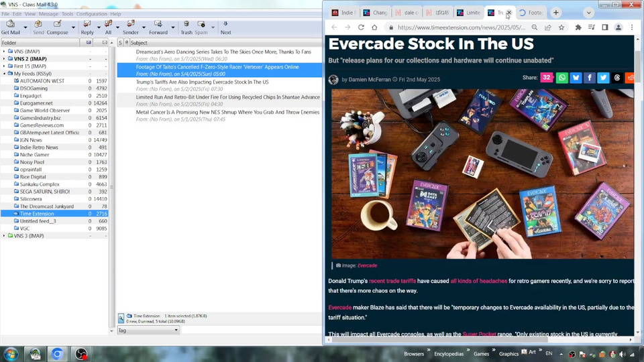Open the Message menu
Viewport: 644px width, 362px height.
pos(48,14)
